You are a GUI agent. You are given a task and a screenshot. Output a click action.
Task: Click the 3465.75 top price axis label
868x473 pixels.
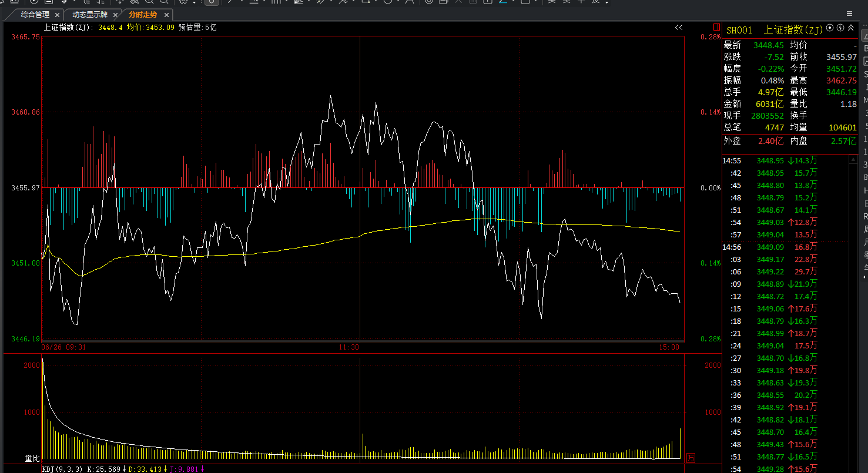[26, 36]
